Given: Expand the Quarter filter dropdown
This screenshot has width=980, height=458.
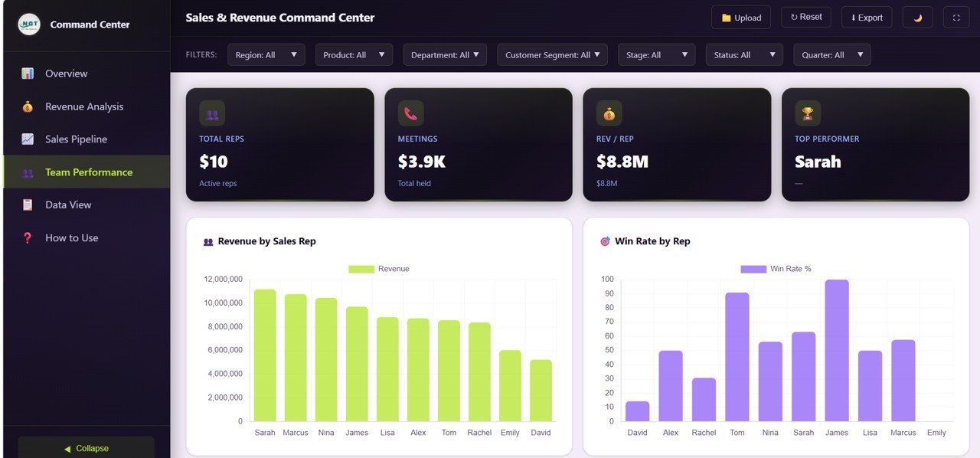Looking at the screenshot, I should [x=831, y=54].
